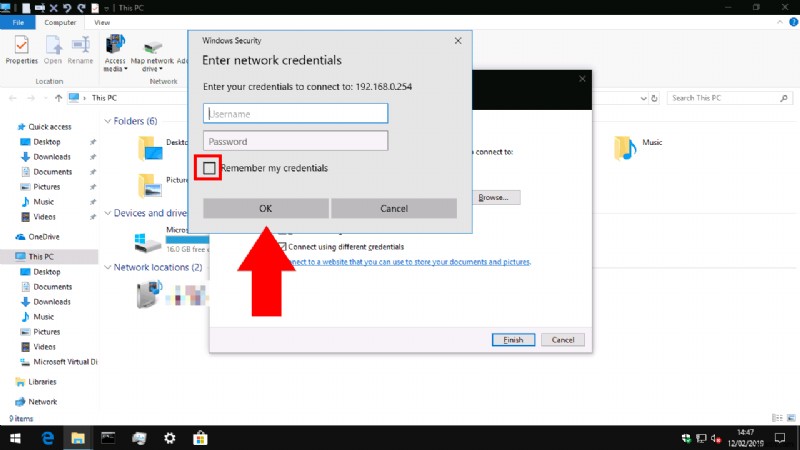Switch to the Computer ribbon tab
The width and height of the screenshot is (800, 450).
[60, 22]
